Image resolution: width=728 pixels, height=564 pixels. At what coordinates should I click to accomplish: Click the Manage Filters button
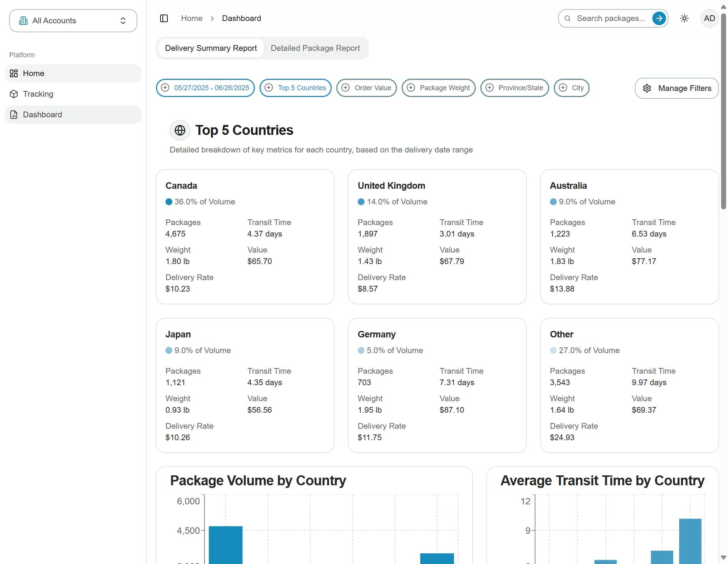[x=677, y=88]
